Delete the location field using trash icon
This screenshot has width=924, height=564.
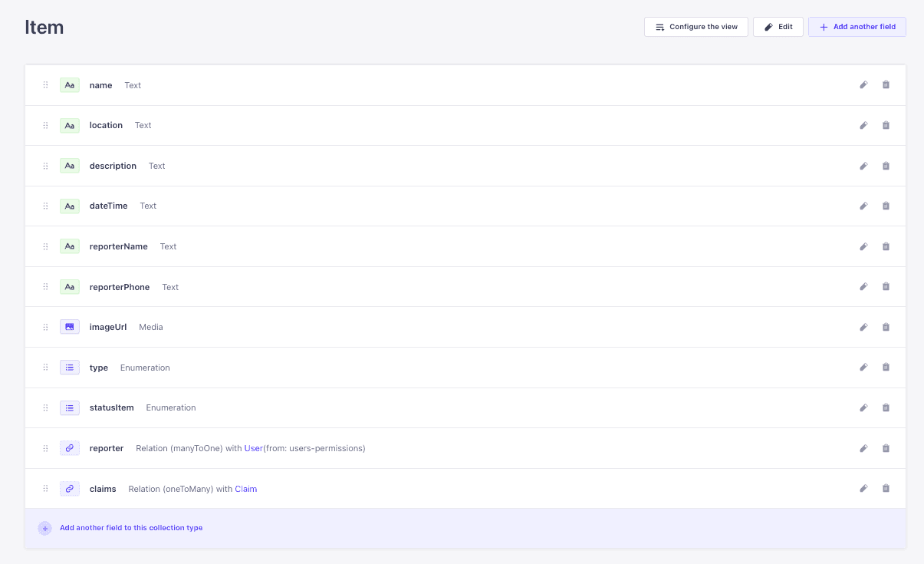[x=886, y=125]
